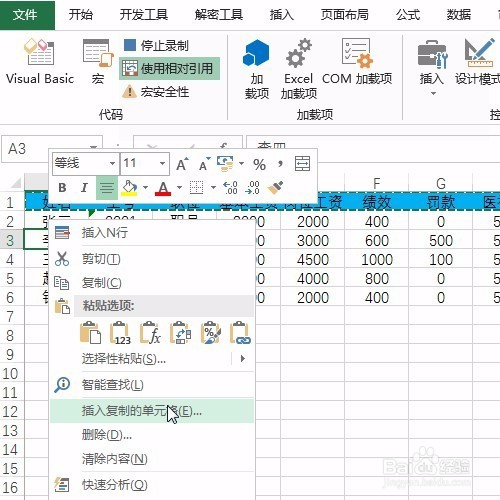Open the Visual Basic editor
The image size is (500, 500).
40,61
